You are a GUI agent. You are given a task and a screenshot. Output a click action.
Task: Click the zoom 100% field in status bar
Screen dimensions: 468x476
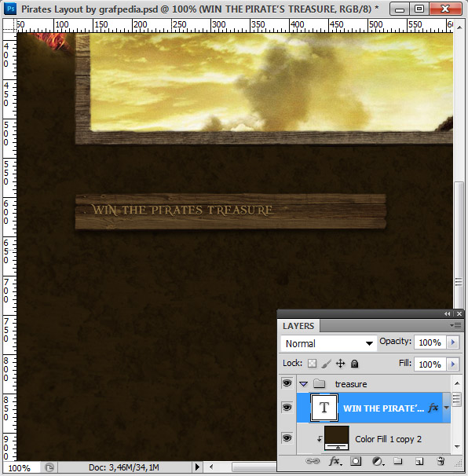[20, 468]
